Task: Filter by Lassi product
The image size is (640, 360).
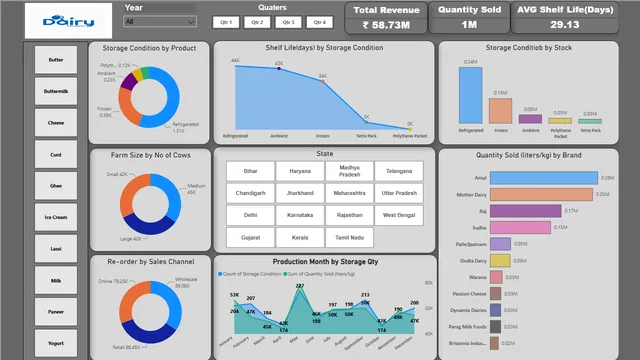Action: 56,249
